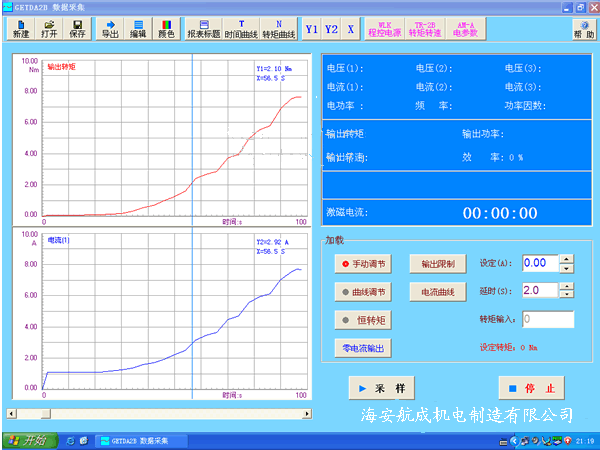This screenshot has width=600, height=450.
Task: Select the Y1 axis toolbar item
Action: pyautogui.click(x=311, y=29)
